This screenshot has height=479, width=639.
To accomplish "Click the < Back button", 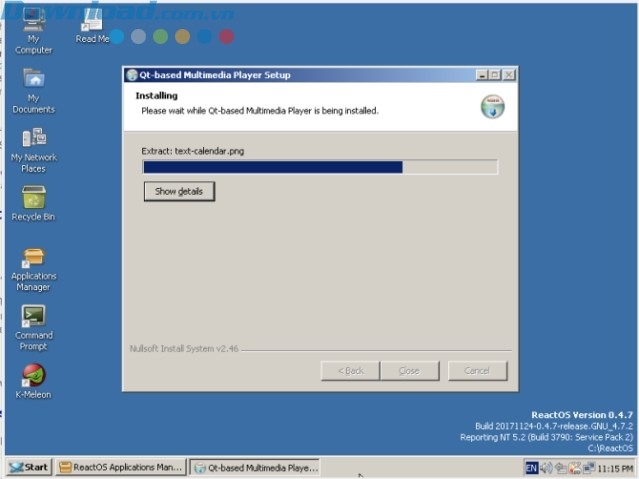I will click(350, 371).
